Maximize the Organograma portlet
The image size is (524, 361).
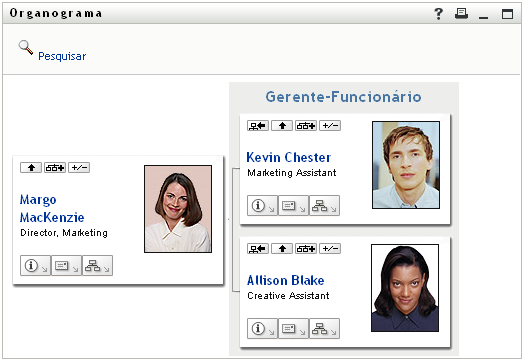(x=507, y=14)
